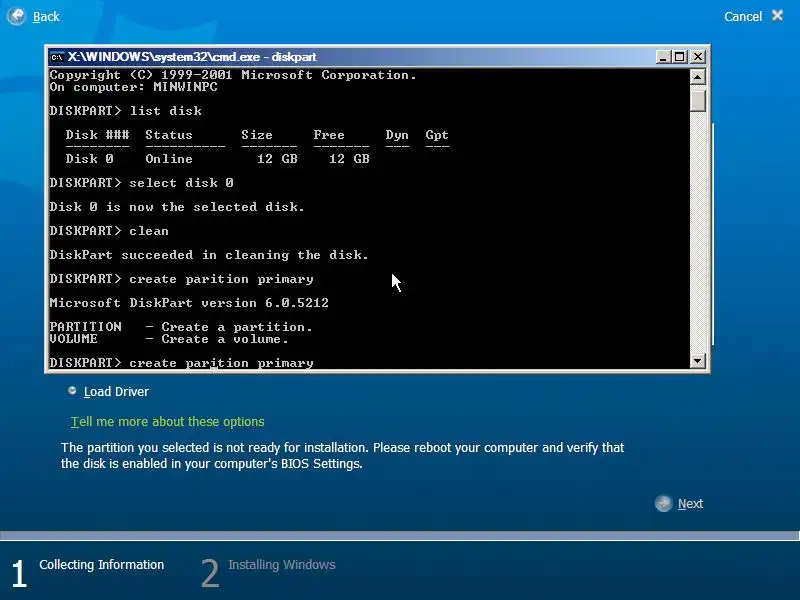Click 'PARTITION - Create a partition.' help line
This screenshot has width=800, height=600.
181,327
